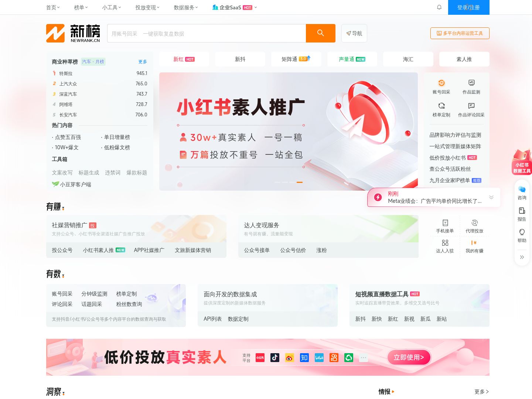532x399 pixels.
Task: Expand the 投放变现 dropdown menu
Action: click(x=147, y=7)
